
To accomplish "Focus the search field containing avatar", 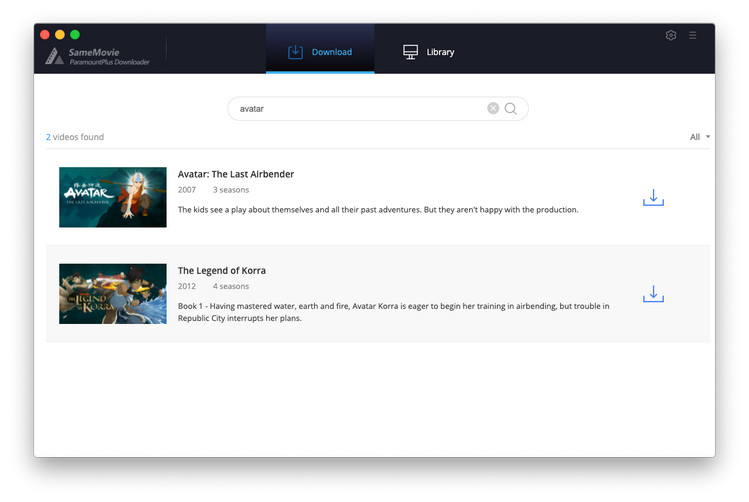I will tap(377, 109).
